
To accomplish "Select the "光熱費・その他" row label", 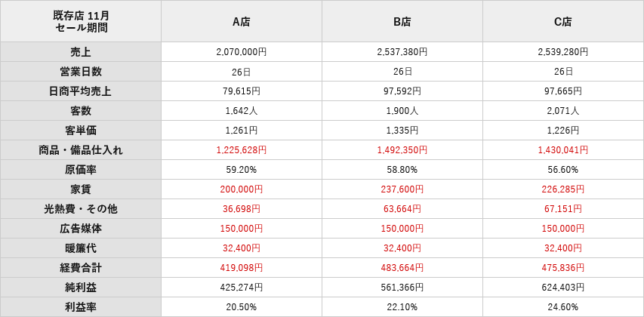I will [x=81, y=209].
